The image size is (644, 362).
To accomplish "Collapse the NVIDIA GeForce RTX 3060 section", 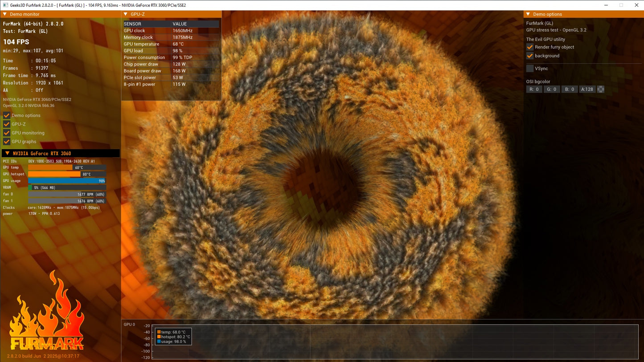I will [7, 153].
